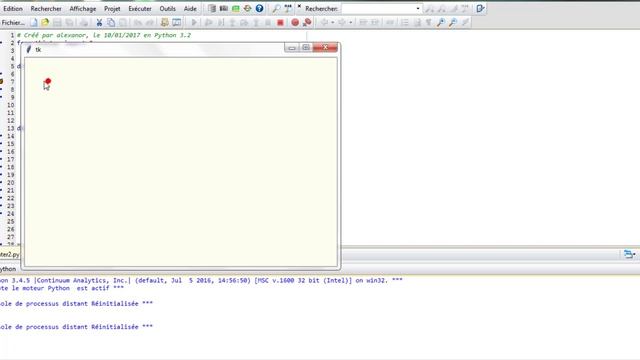This screenshot has height=360, width=640.
Task: Stop execution with the red square icon
Action: coord(280,22)
